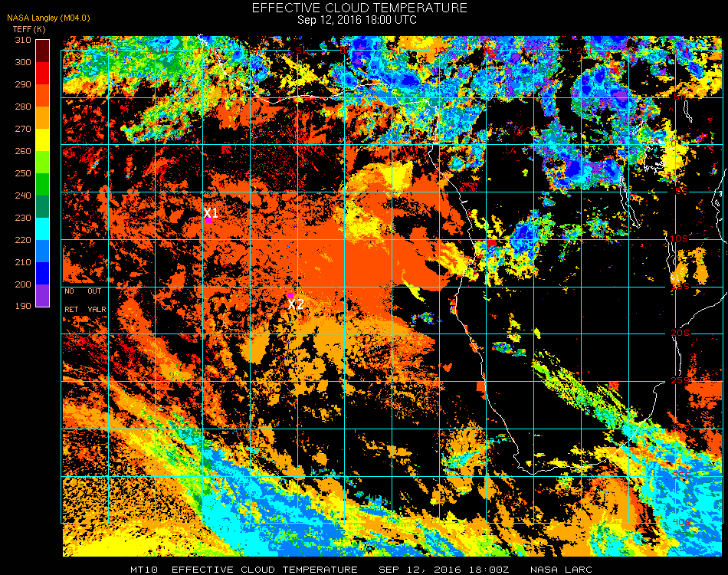Select the teal 230-240 K legend swatch

click(42, 207)
